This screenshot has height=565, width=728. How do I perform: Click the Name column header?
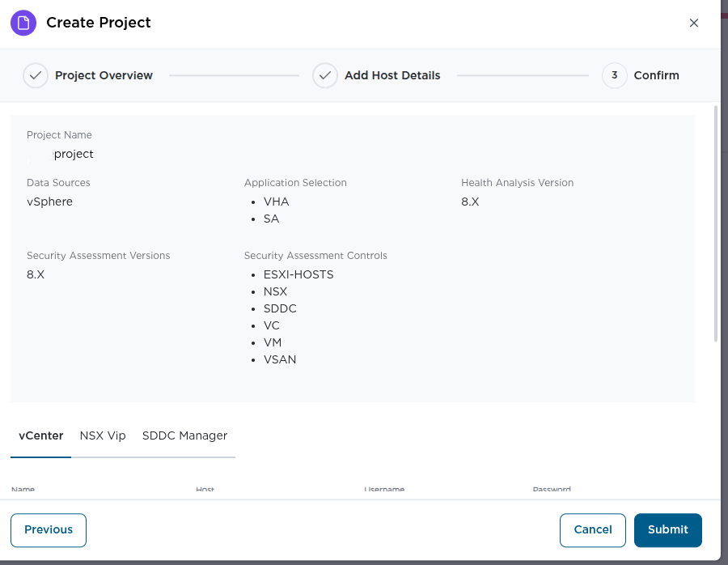[23, 491]
